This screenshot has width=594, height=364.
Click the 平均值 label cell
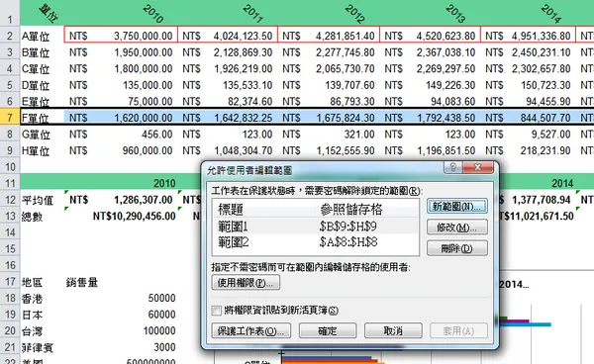[42, 200]
